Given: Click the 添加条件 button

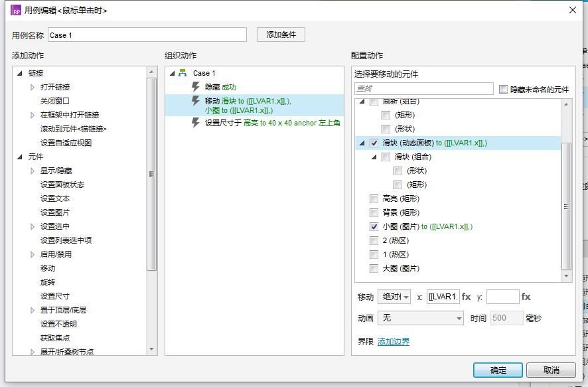Looking at the screenshot, I should pyautogui.click(x=281, y=35).
